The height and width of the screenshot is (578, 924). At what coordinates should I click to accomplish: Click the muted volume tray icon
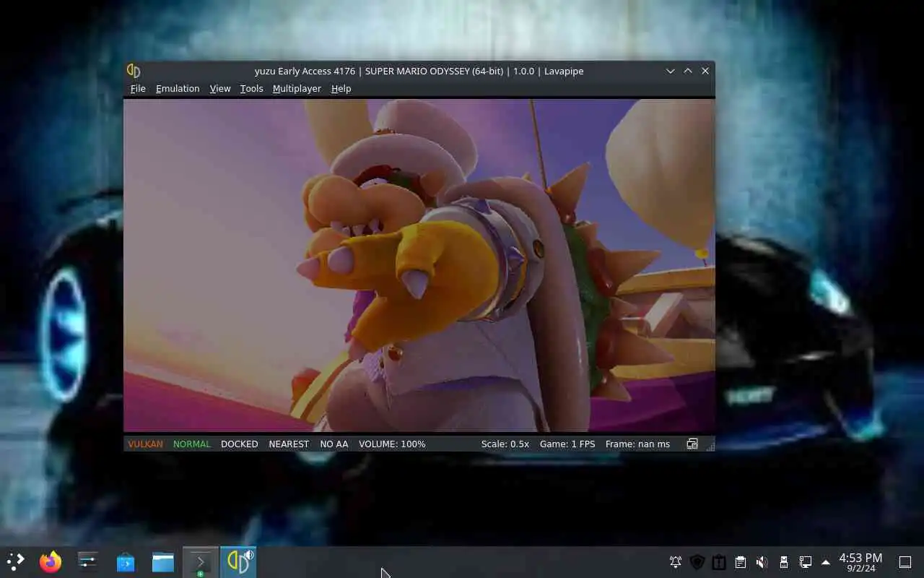tap(762, 562)
